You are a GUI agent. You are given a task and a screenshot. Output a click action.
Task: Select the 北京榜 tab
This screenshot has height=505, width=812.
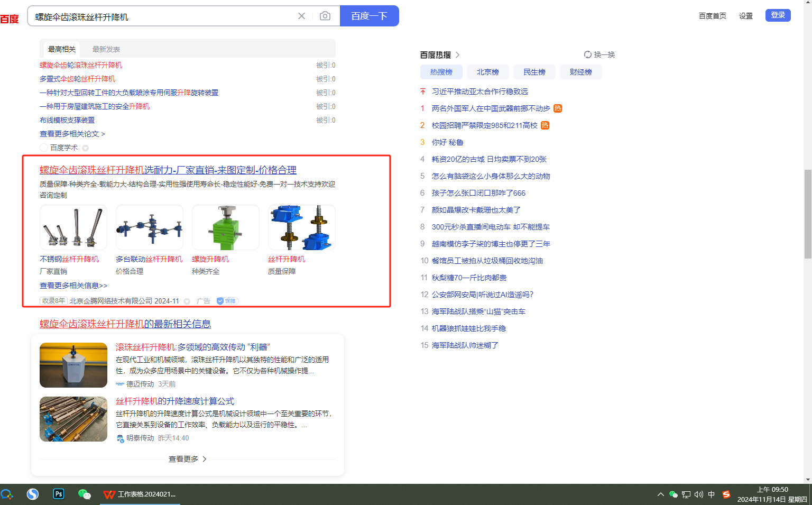(x=488, y=72)
